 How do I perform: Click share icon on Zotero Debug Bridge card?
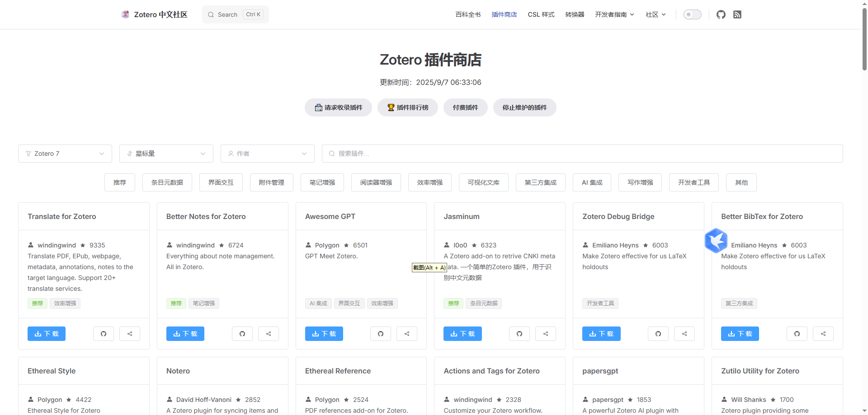point(684,334)
